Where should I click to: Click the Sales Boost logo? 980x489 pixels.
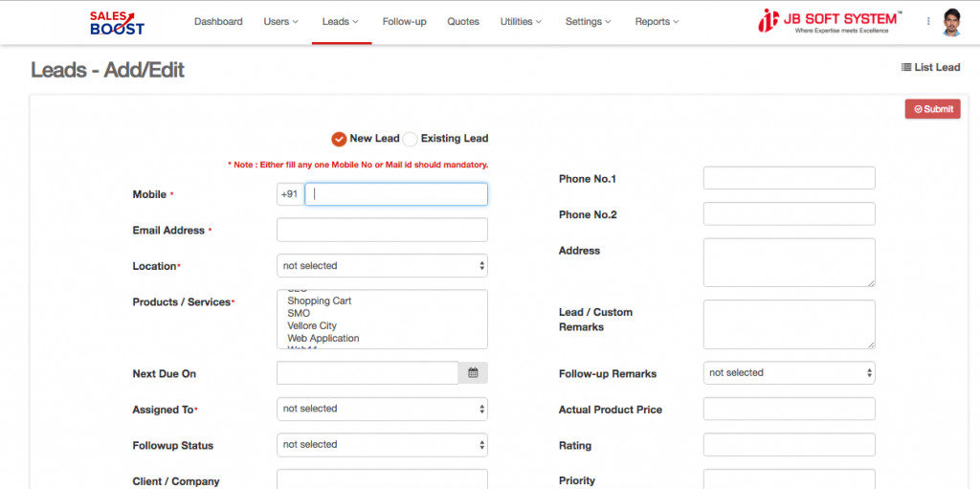(117, 22)
